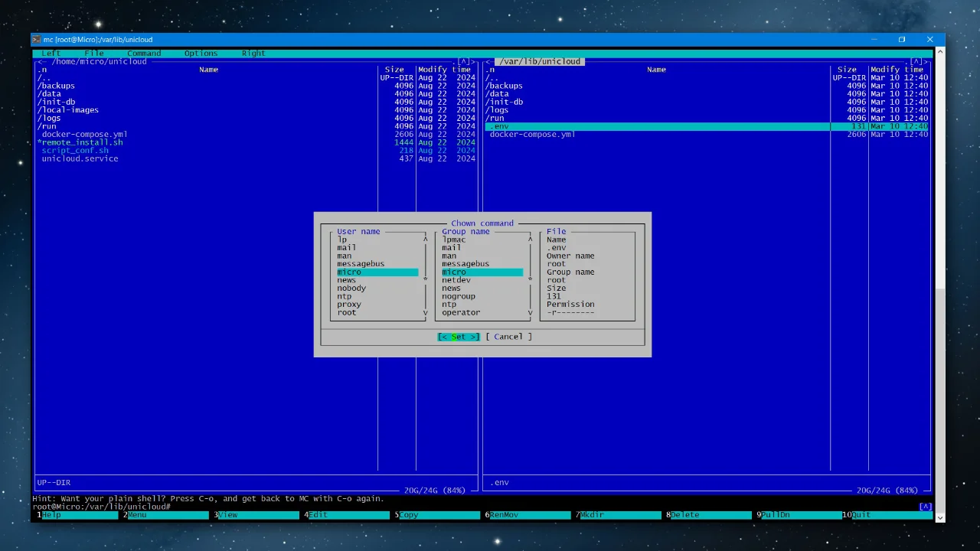Open the File menu
Screen dimensions: 980x551
(x=94, y=54)
